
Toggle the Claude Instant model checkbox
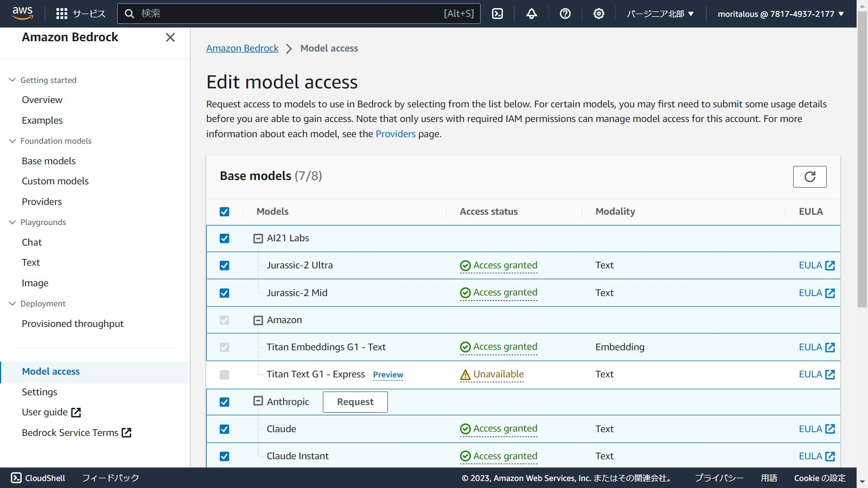(x=225, y=457)
